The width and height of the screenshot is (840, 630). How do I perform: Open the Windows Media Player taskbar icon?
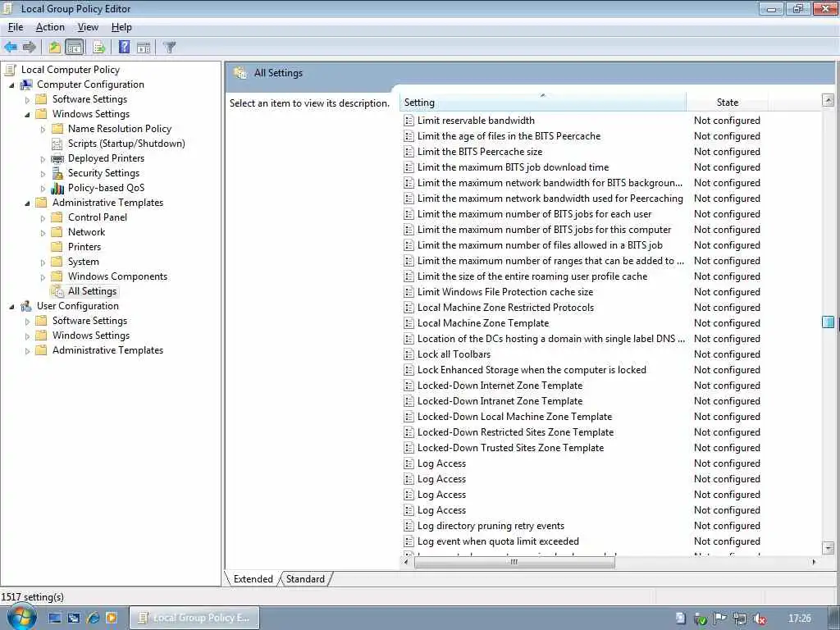pyautogui.click(x=112, y=618)
